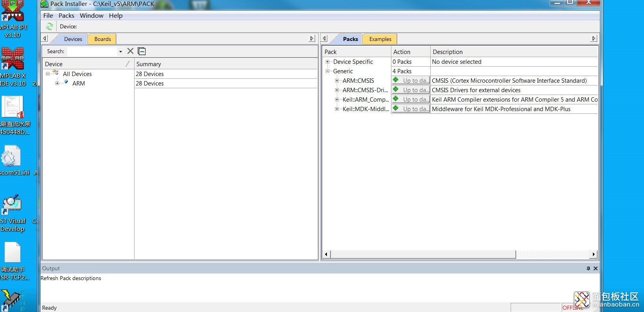Expand the Keil::ARM_Compiler pack node
Viewport: 644px width, 312px height.
(337, 100)
